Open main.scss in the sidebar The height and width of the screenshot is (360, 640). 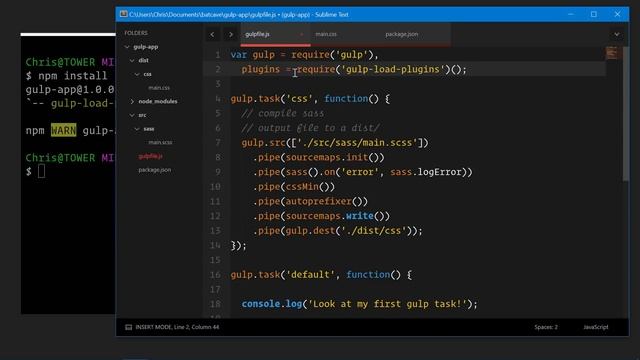160,142
